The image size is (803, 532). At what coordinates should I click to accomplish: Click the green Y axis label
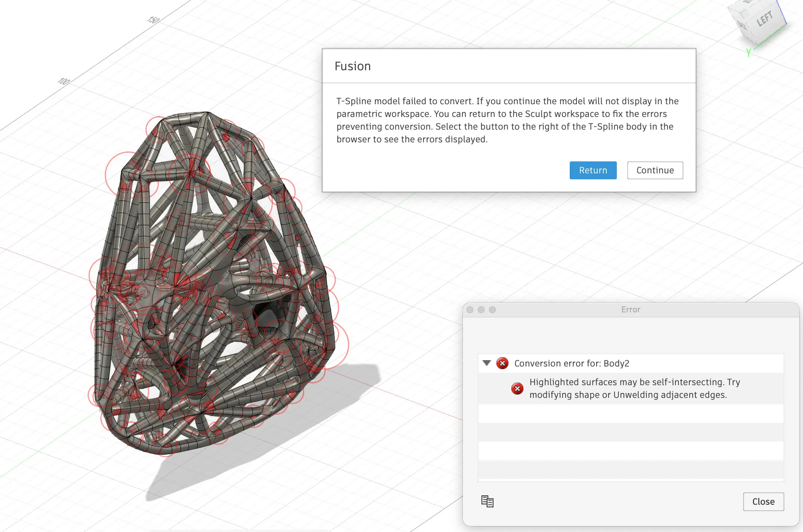point(748,53)
